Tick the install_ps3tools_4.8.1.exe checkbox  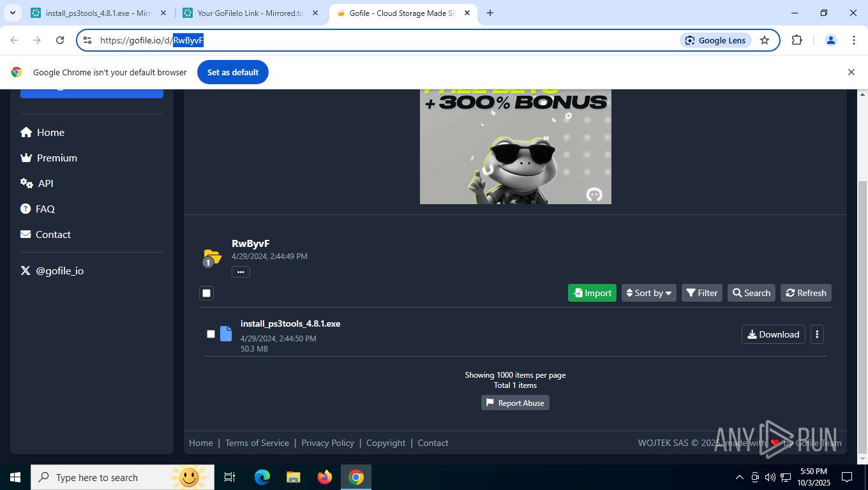pos(211,334)
